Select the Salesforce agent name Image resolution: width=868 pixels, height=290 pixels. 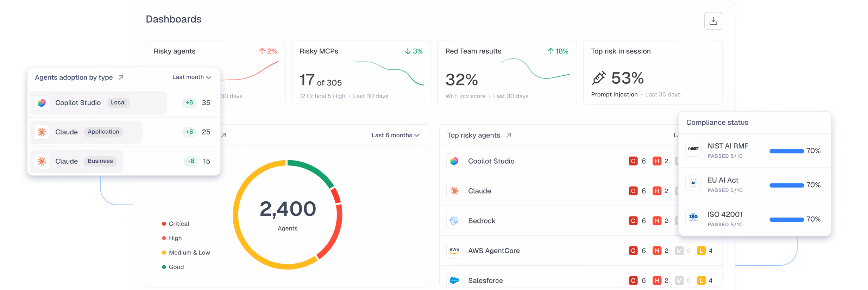pyautogui.click(x=485, y=280)
